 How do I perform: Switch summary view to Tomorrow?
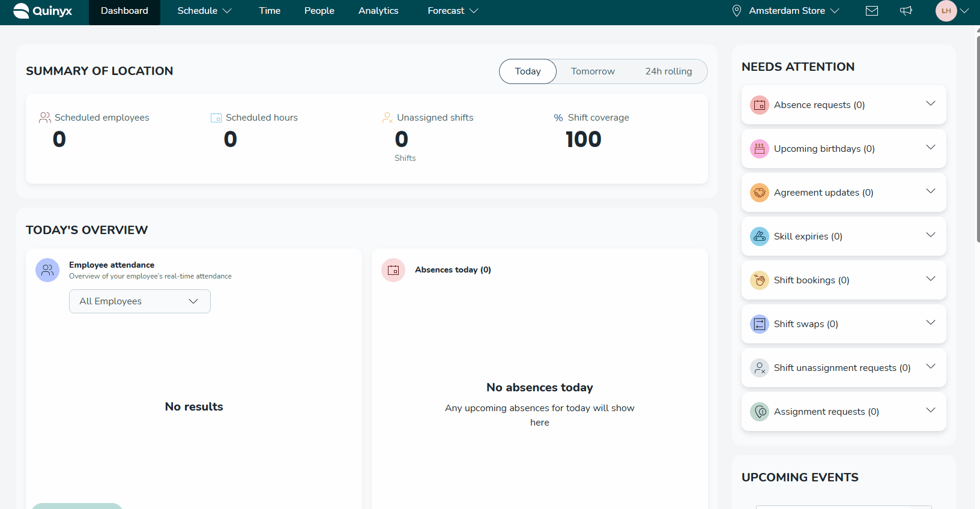pos(593,71)
